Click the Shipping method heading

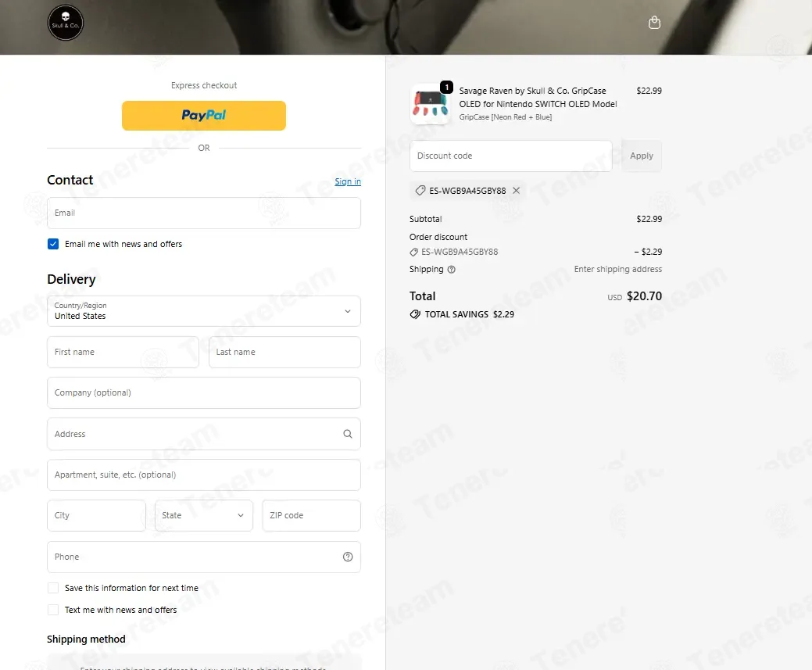pos(86,639)
